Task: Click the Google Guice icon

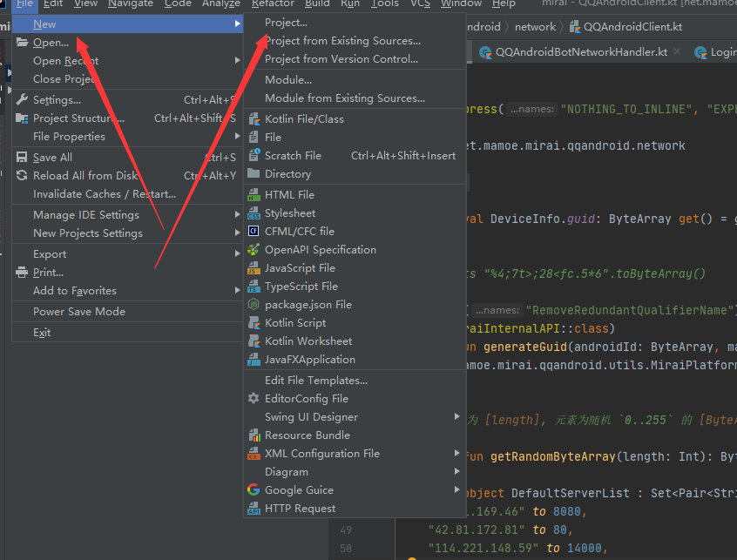Action: 254,490
